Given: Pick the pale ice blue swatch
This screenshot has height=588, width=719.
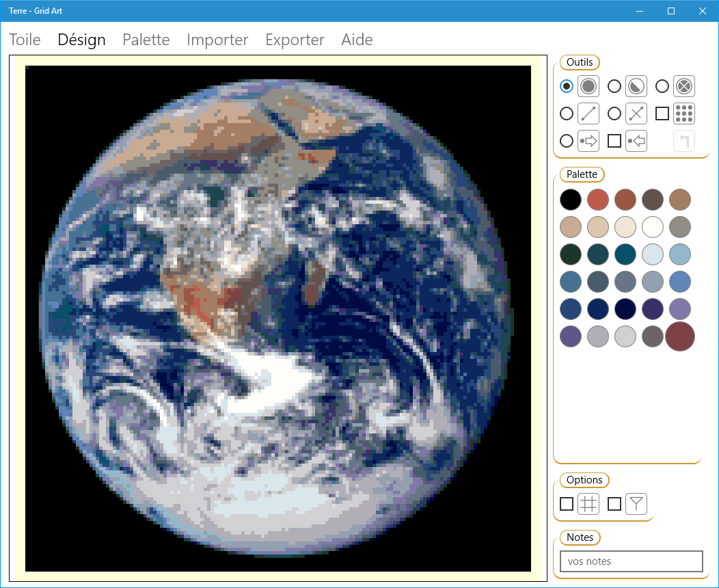Looking at the screenshot, I should (x=653, y=254).
